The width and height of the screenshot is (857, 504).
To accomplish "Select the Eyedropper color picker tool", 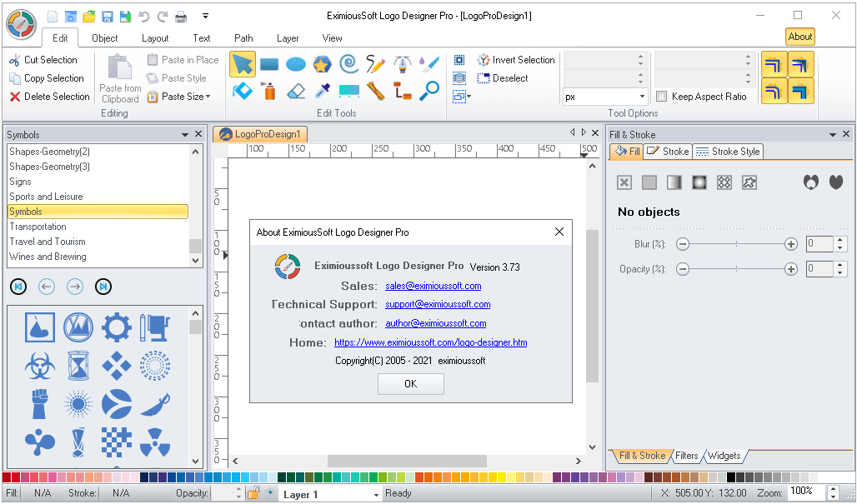I will pyautogui.click(x=323, y=91).
